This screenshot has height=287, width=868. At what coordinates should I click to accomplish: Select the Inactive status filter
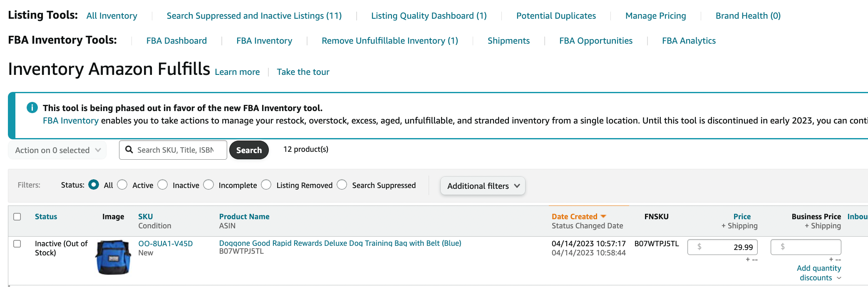tap(163, 185)
